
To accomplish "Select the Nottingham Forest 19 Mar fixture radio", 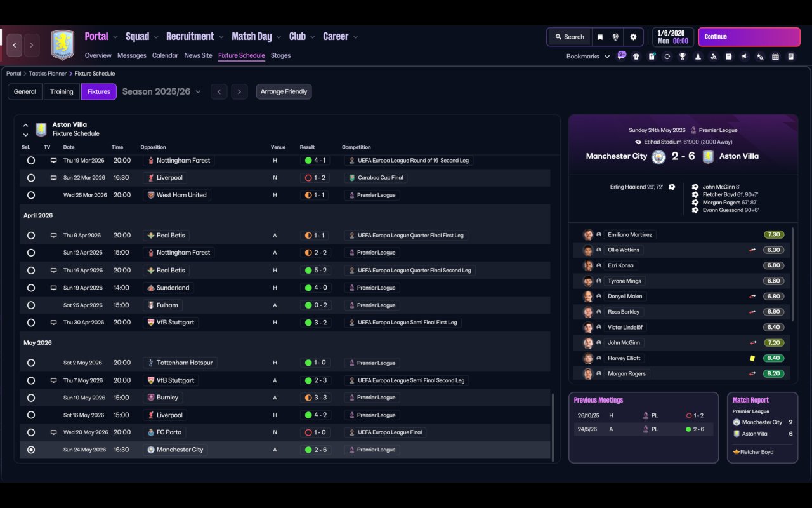I will pyautogui.click(x=31, y=161).
